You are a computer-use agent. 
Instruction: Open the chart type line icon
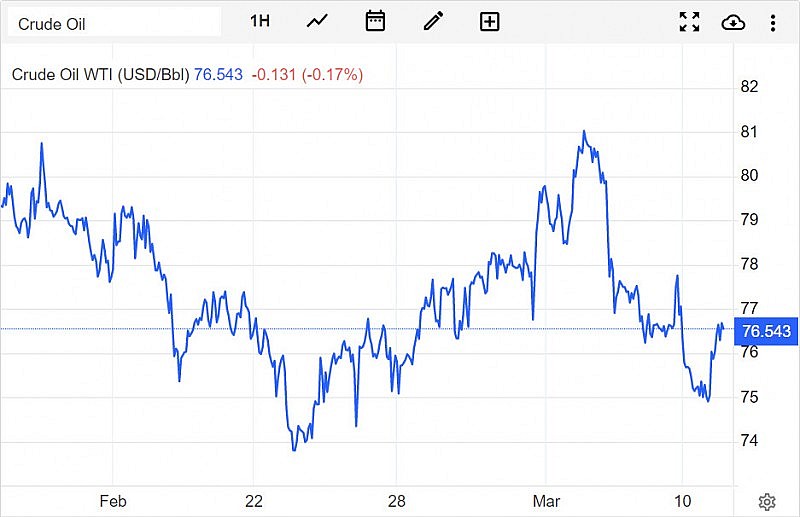click(318, 21)
